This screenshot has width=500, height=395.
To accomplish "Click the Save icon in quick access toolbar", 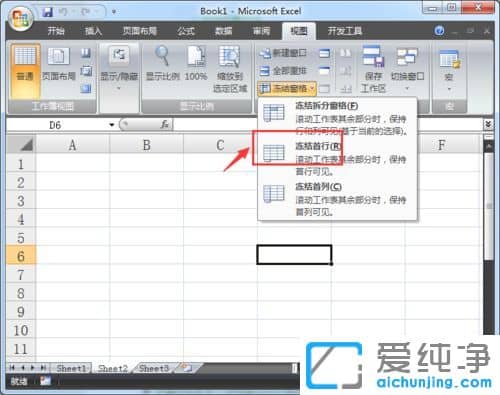I will (x=48, y=12).
